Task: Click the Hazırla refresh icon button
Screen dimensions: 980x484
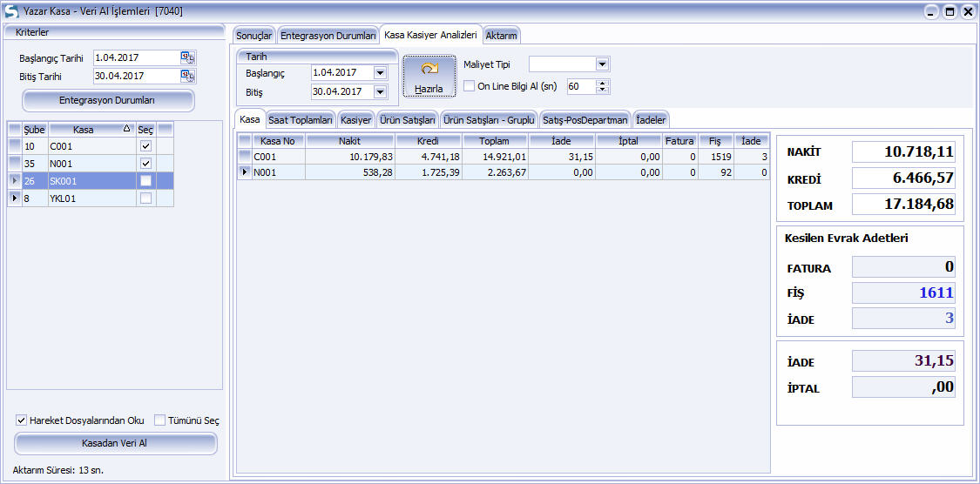Action: (429, 76)
